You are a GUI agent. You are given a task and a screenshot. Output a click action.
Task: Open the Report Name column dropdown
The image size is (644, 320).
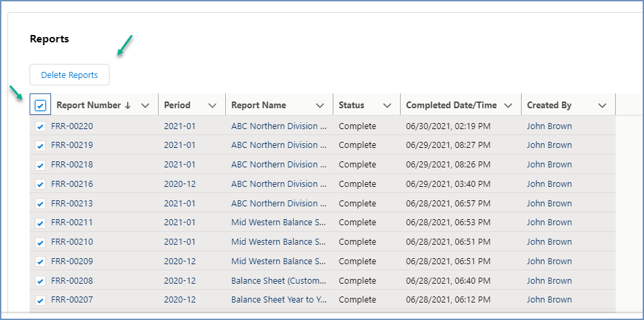tap(320, 106)
